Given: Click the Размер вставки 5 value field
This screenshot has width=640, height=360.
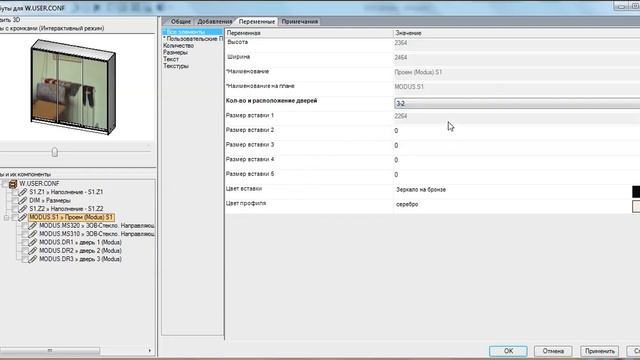Looking at the screenshot, I should pos(517,175).
